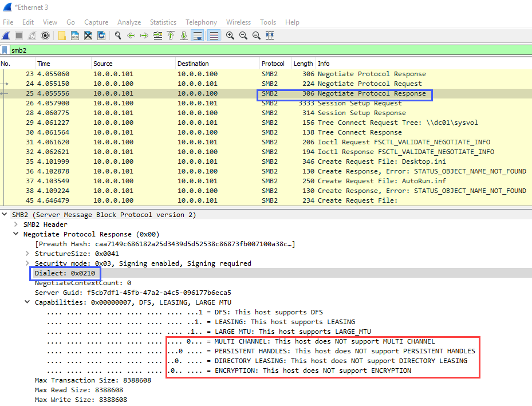Select Max Transaction Size: 8388608
This screenshot has width=532, height=406.
pos(93,381)
